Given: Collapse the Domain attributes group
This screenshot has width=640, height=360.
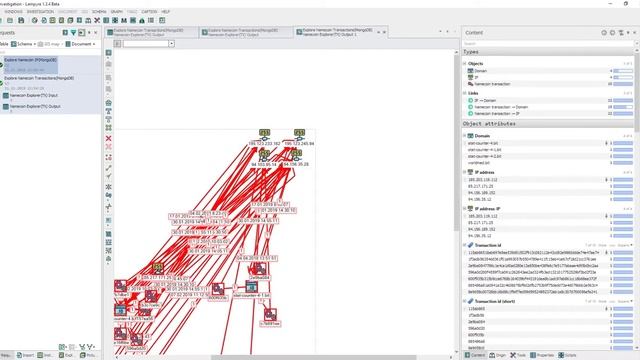Looking at the screenshot, I should coord(464,136).
